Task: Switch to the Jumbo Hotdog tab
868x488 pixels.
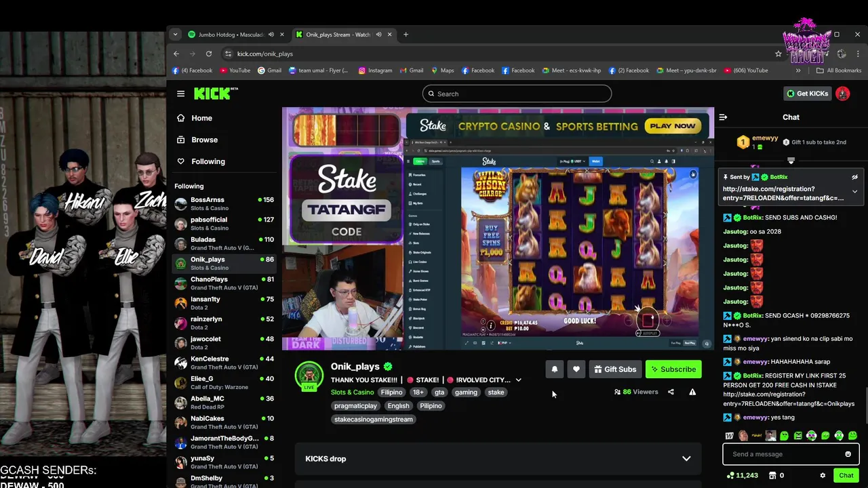Action: [231, 35]
